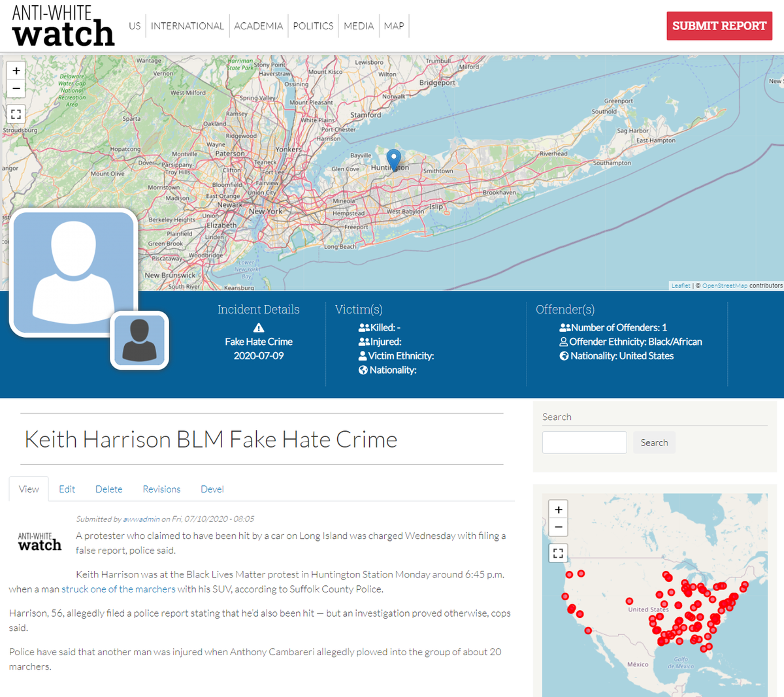The image size is (784, 697).
Task: Click the México label on the sidebar map
Action: tap(638, 664)
